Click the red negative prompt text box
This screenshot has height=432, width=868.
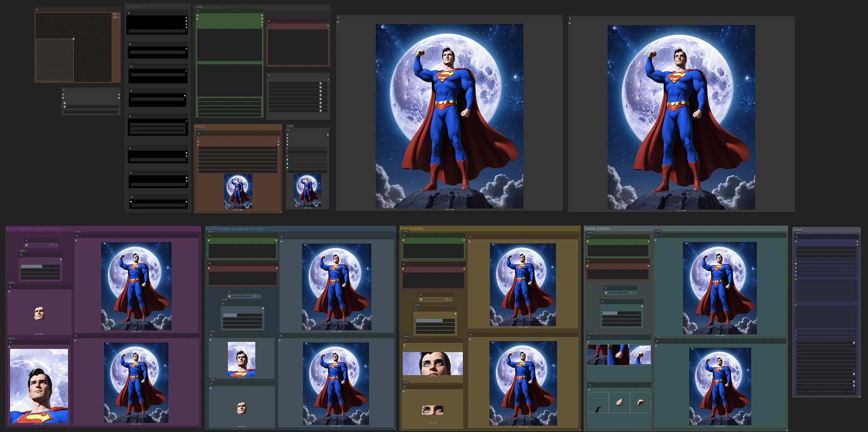298,47
